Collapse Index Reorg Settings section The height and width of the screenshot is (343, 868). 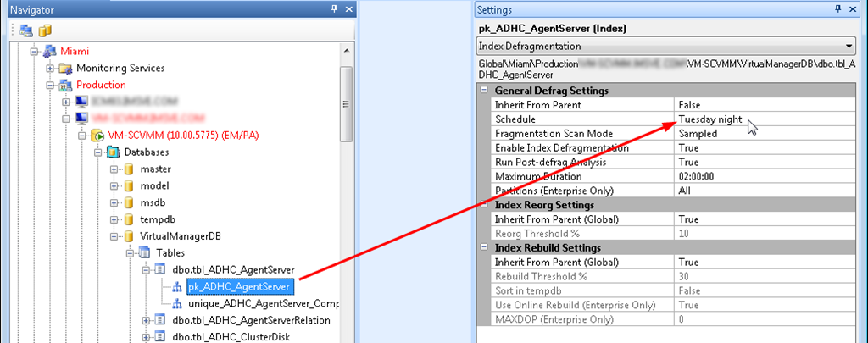484,205
